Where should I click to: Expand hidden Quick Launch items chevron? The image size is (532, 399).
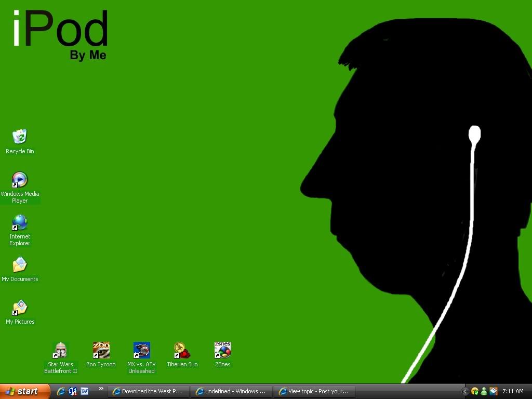point(101,389)
